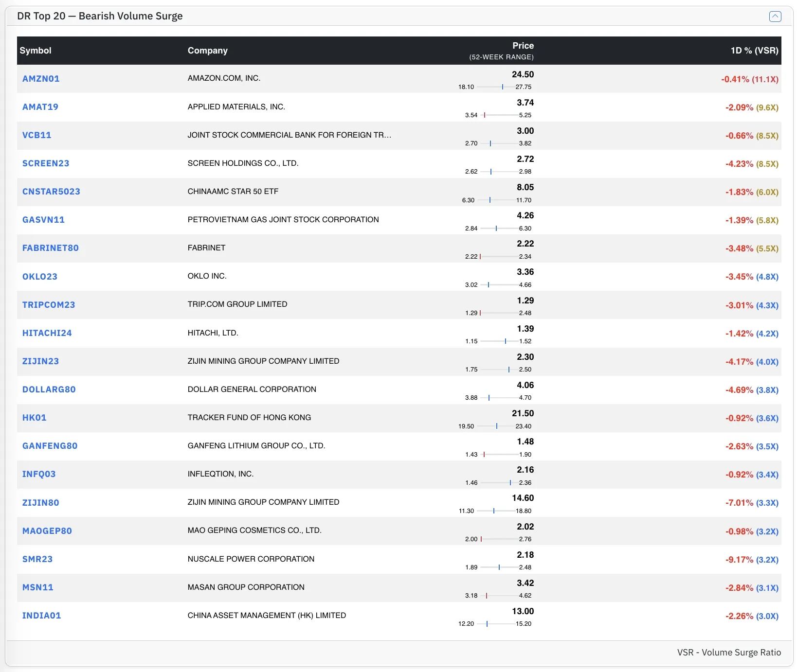Click the price 14.60 for ZIJIN80

point(523,498)
